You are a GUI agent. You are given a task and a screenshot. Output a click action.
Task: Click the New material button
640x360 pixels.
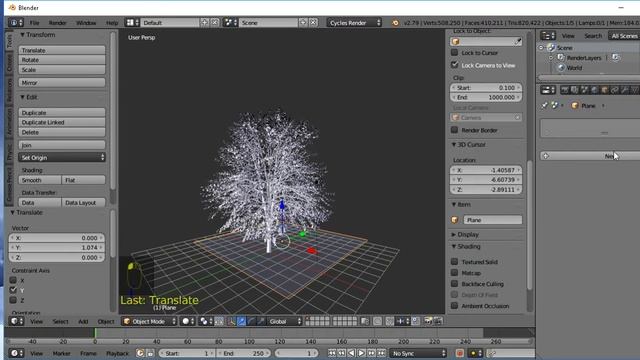coord(590,156)
